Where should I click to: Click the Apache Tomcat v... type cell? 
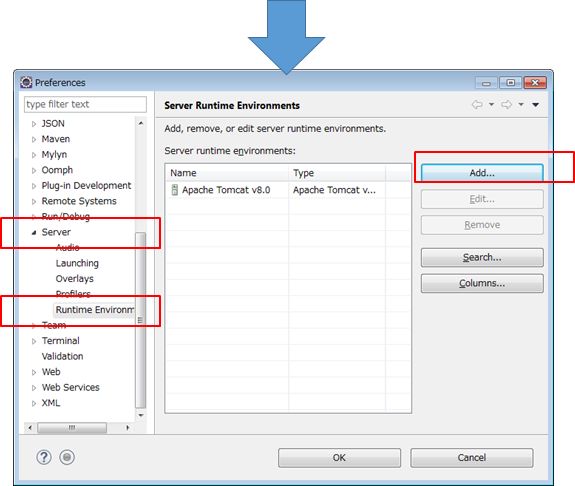[x=334, y=190]
